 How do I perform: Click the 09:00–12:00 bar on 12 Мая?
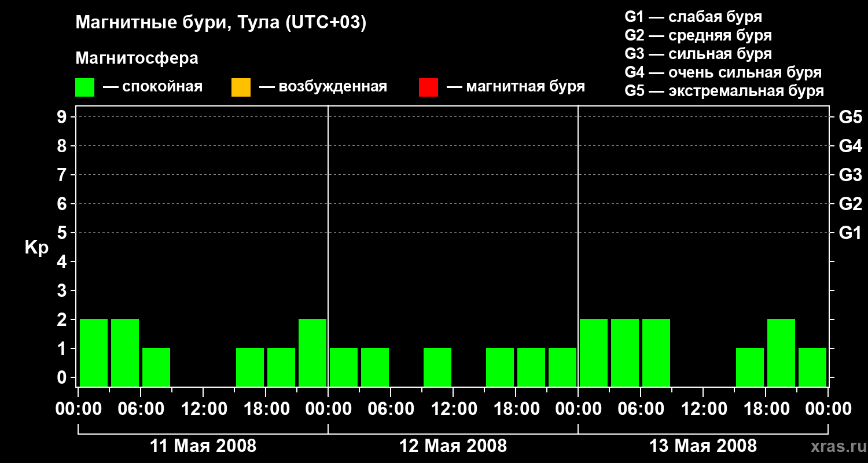click(437, 367)
